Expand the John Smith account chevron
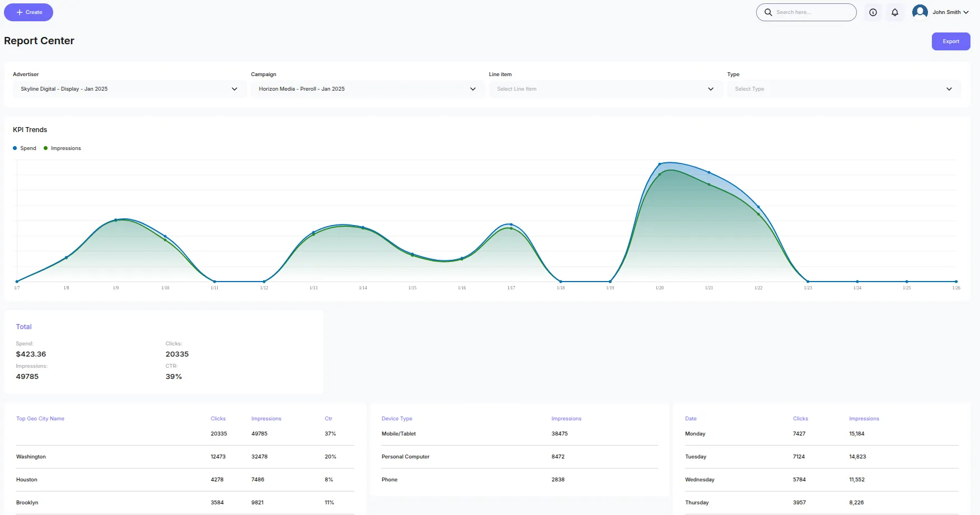This screenshot has height=515, width=980. [967, 12]
